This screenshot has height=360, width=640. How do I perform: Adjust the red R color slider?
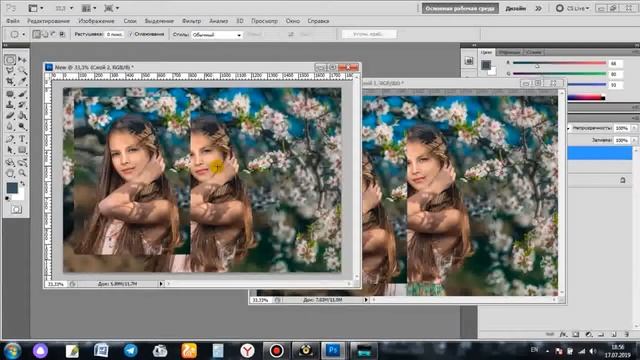pos(559,63)
